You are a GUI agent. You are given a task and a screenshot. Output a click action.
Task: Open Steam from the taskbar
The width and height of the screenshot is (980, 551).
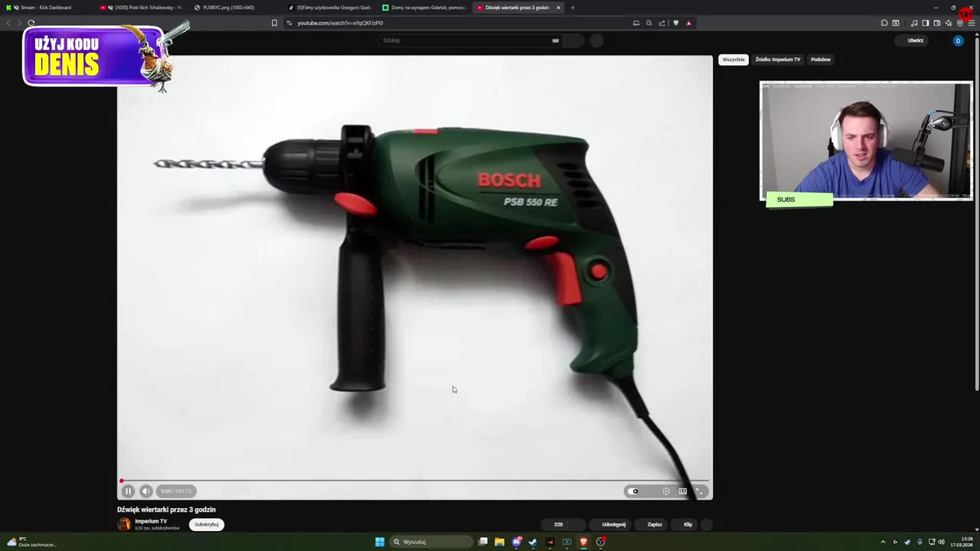coord(533,542)
